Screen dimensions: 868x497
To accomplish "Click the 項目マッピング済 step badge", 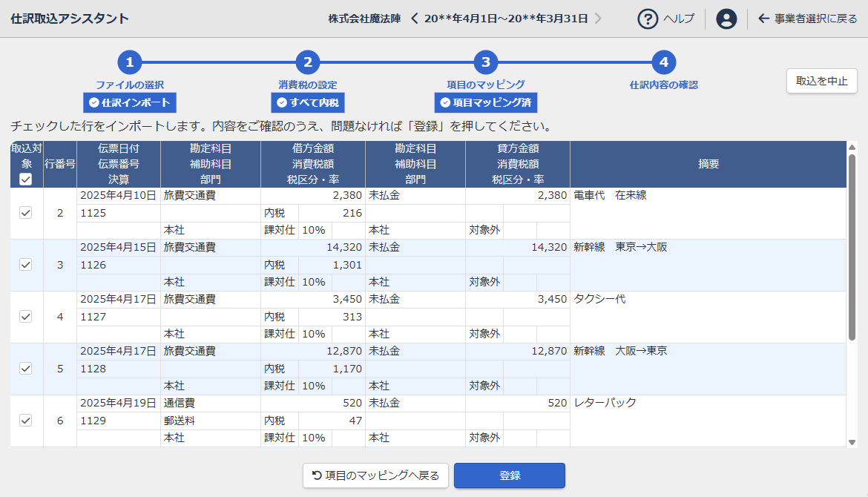I will click(x=486, y=102).
